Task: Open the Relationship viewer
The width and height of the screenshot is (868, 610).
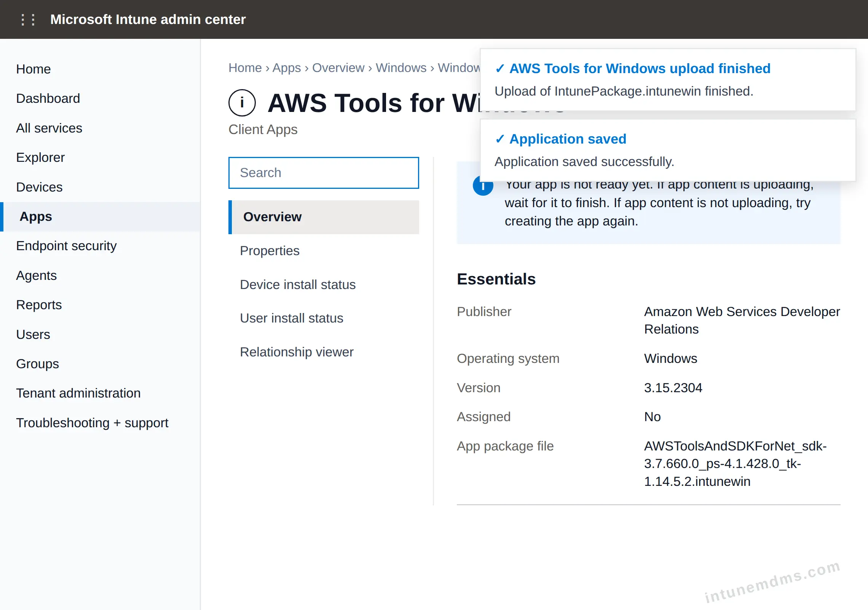Action: tap(324, 352)
